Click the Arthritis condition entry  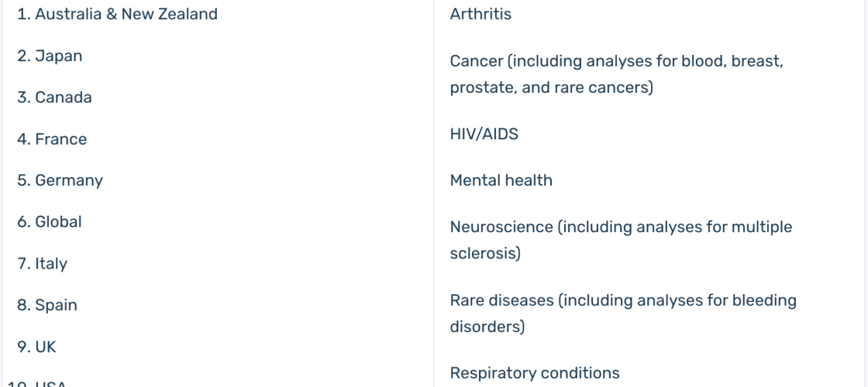480,14
